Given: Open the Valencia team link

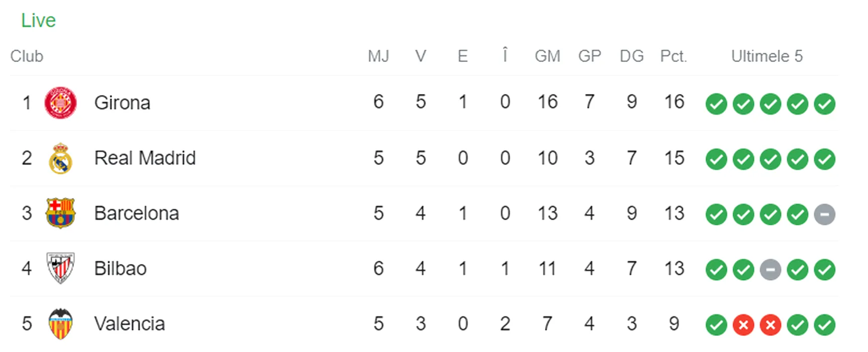Looking at the screenshot, I should point(129,324).
